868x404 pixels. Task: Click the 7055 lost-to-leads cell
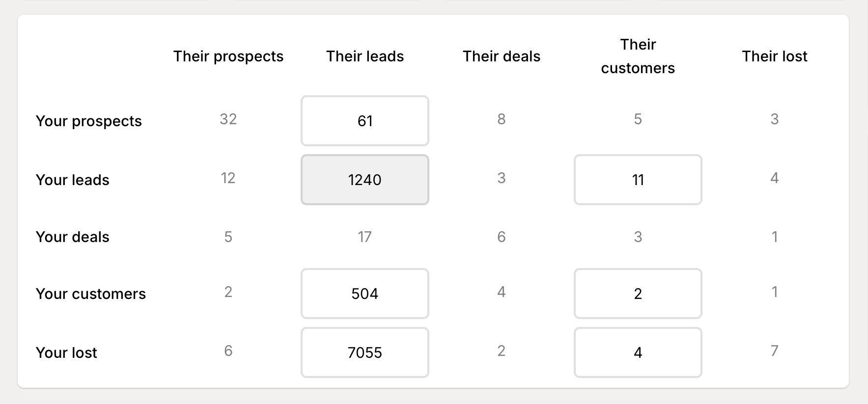pyautogui.click(x=364, y=352)
